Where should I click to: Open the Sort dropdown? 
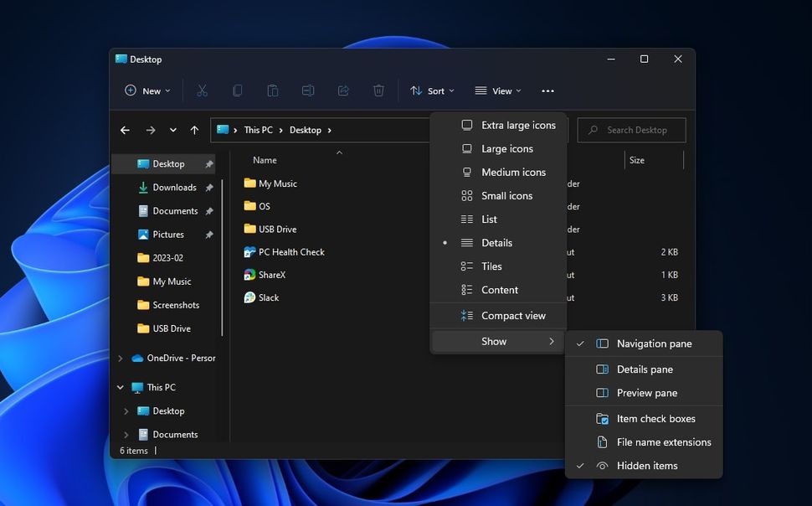pos(432,90)
